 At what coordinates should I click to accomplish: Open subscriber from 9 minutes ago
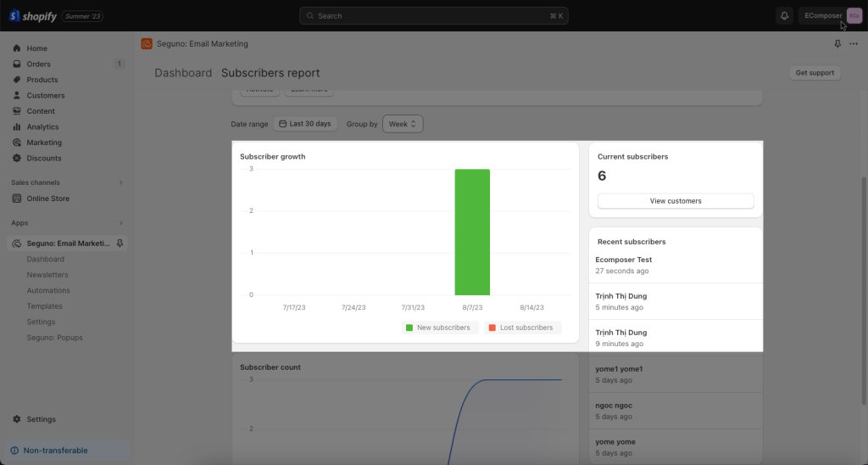tap(676, 338)
